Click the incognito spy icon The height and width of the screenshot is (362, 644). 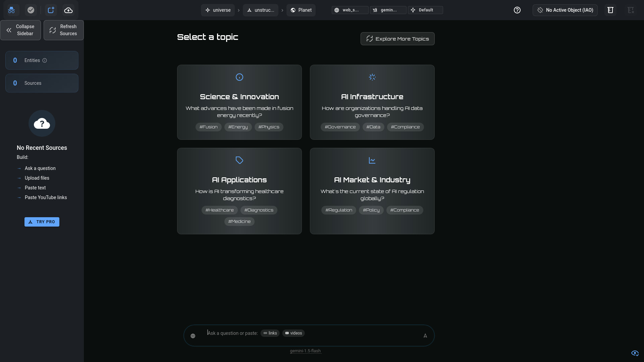(x=11, y=10)
